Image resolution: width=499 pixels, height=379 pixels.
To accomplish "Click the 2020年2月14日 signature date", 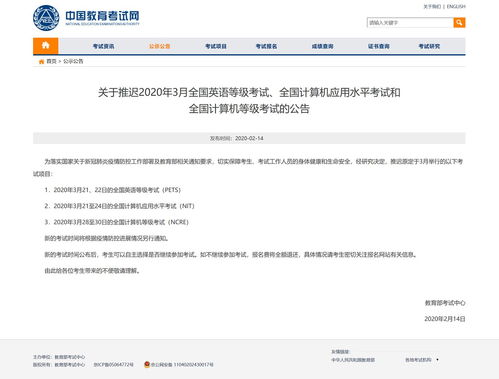I will pos(445,319).
